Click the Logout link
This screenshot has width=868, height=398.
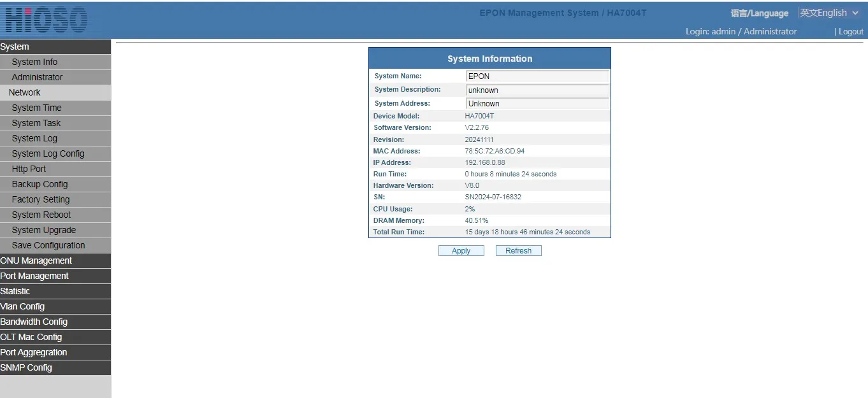[x=851, y=31]
